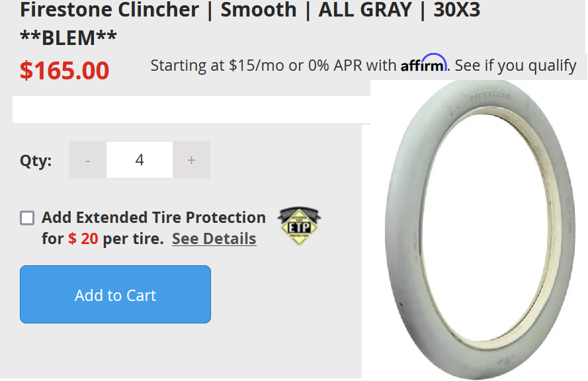The image size is (588, 381).
Task: Click the Firestone Clincher product title
Action: (x=250, y=11)
